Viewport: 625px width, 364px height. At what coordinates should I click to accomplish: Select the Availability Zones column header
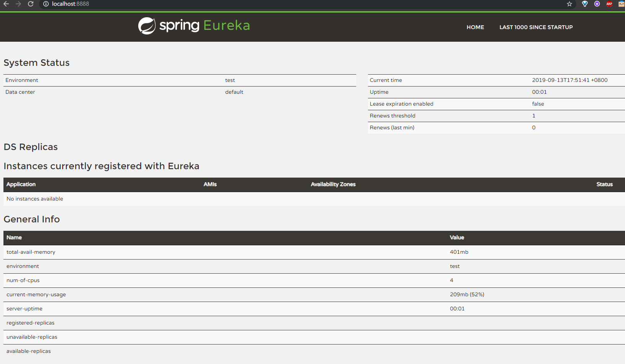pyautogui.click(x=333, y=184)
